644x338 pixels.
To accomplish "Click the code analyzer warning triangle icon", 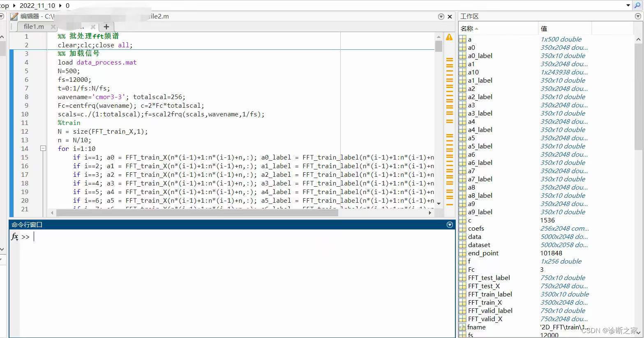I will tap(449, 37).
